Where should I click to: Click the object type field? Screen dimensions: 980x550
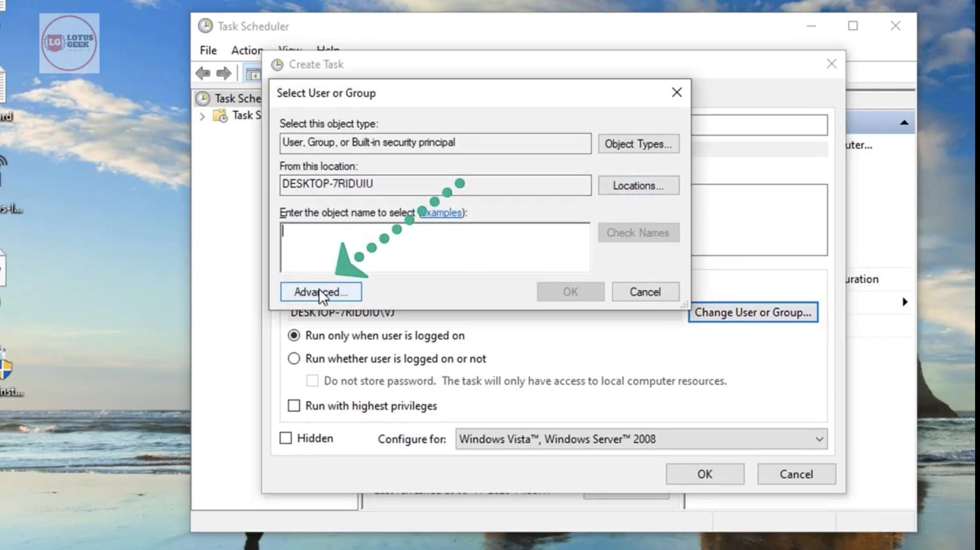tap(435, 143)
